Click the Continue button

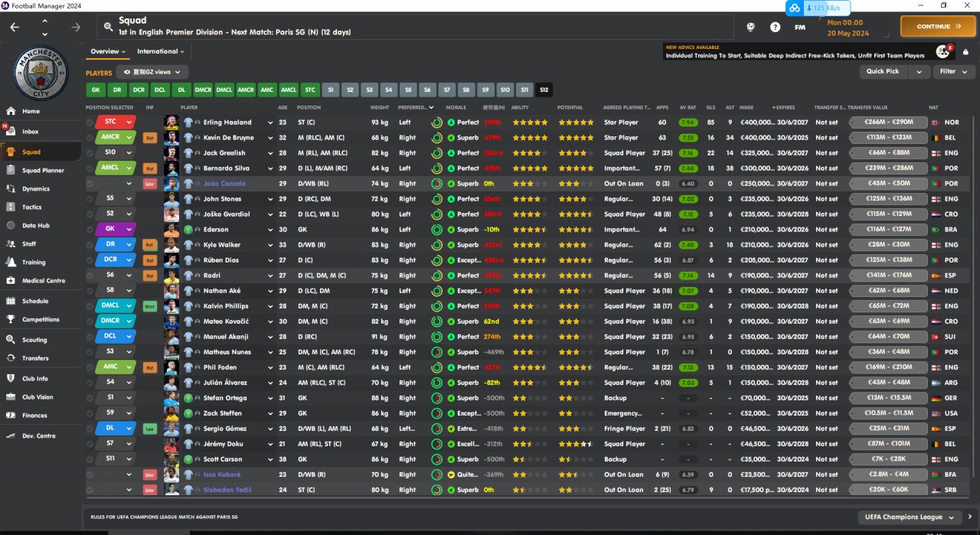[x=938, y=26]
